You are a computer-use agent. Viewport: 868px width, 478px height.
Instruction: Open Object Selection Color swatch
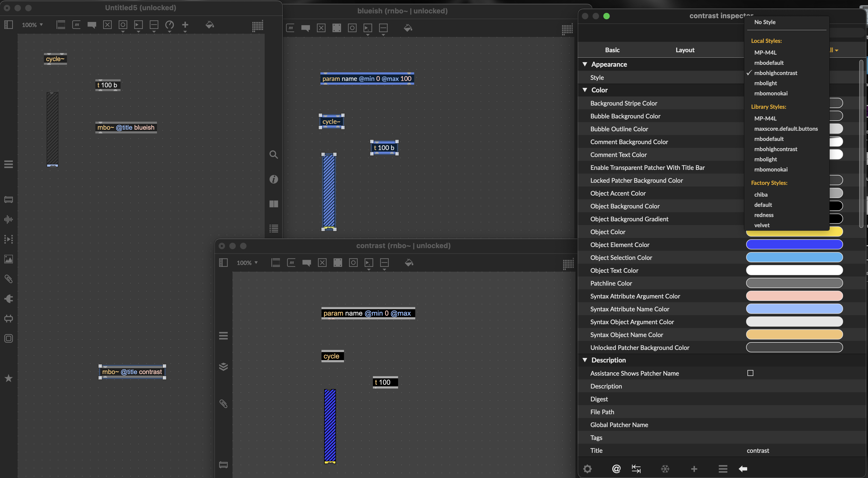click(x=794, y=257)
